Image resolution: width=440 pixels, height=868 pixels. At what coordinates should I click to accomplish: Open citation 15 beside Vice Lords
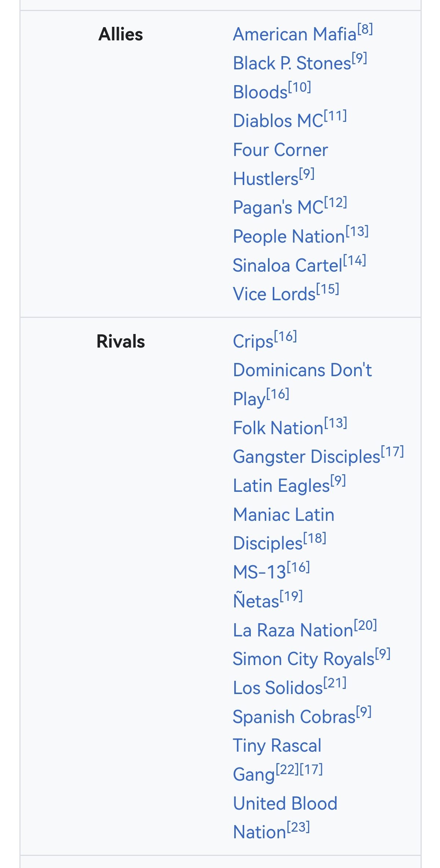point(328,289)
